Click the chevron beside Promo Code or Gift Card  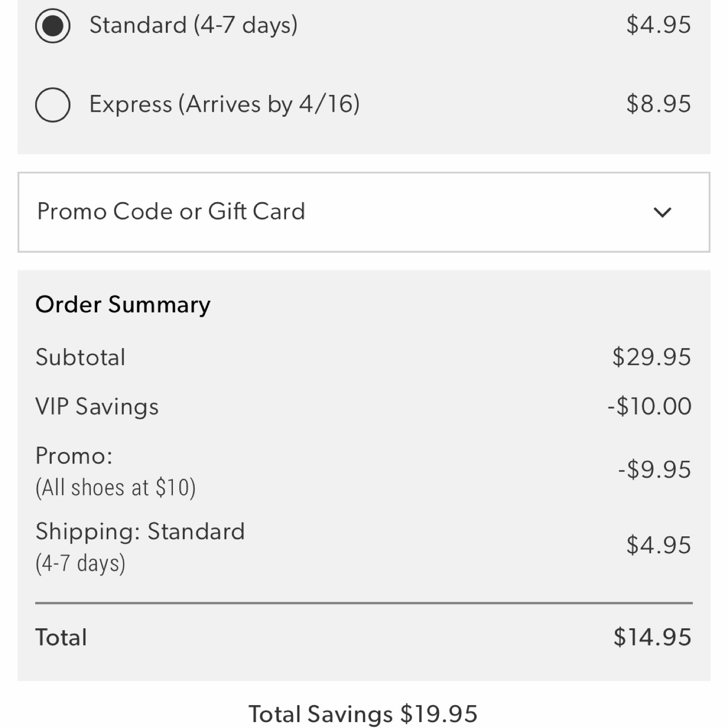(x=662, y=213)
